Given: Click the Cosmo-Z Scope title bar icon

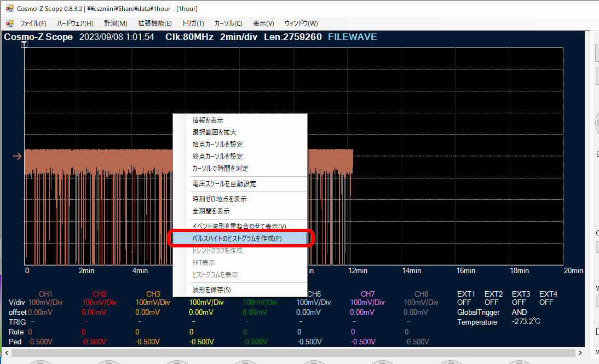Looking at the screenshot, I should [x=9, y=8].
